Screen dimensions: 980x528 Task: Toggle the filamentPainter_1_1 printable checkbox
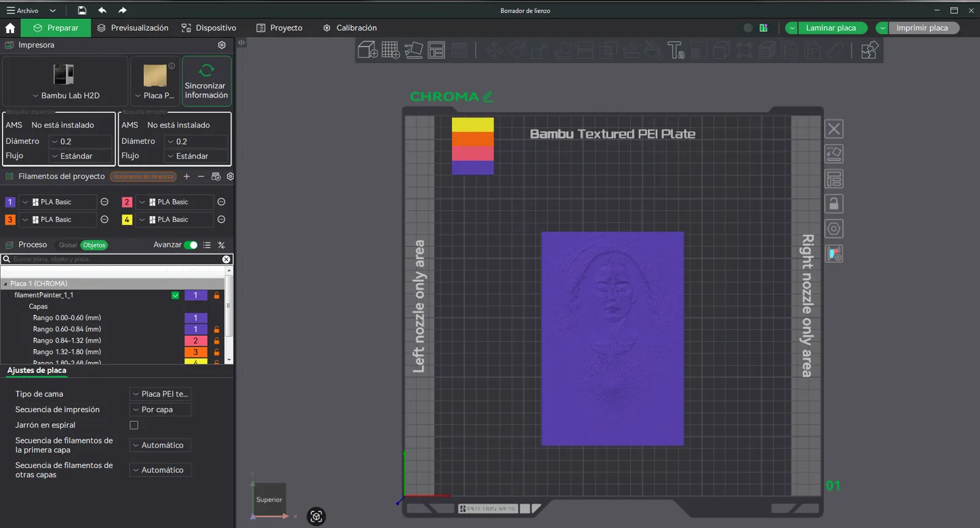[x=175, y=295]
